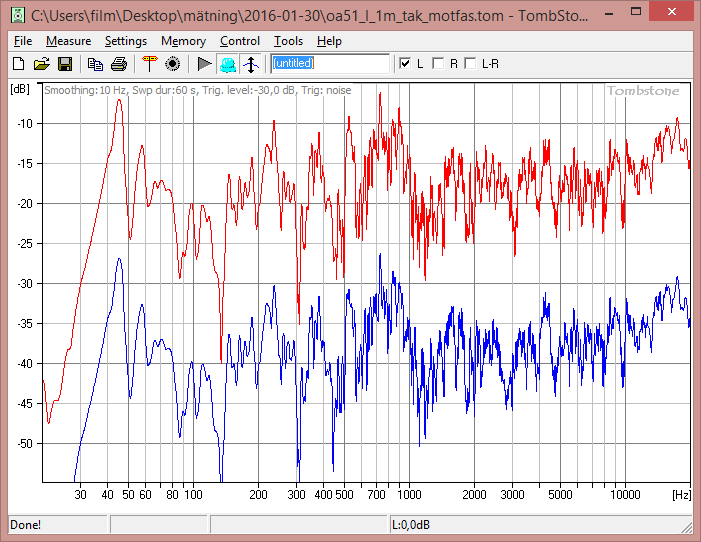
Task: Enable the L-R channel checkbox
Action: pyautogui.click(x=470, y=64)
